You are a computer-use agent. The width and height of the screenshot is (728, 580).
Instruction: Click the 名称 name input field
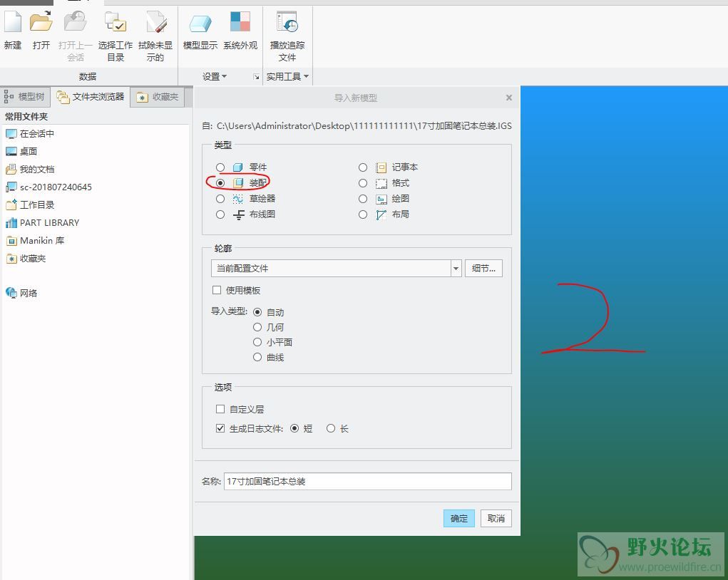pyautogui.click(x=368, y=481)
